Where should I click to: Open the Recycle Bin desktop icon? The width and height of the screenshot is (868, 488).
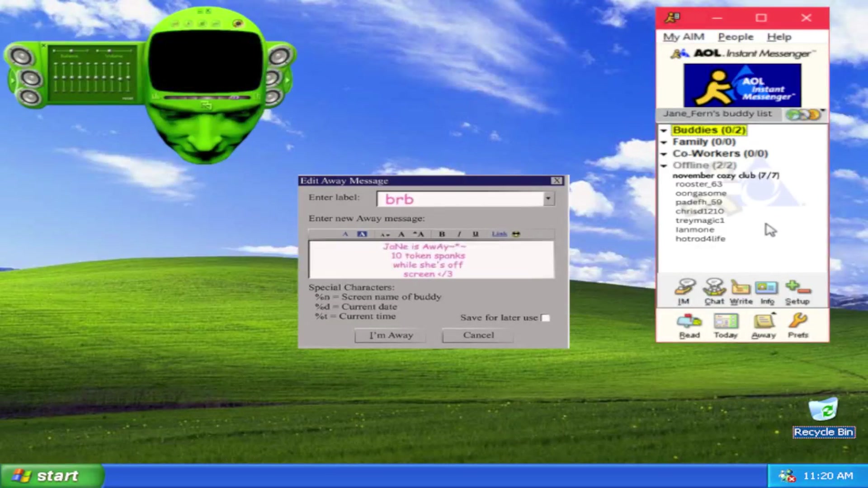(x=823, y=418)
